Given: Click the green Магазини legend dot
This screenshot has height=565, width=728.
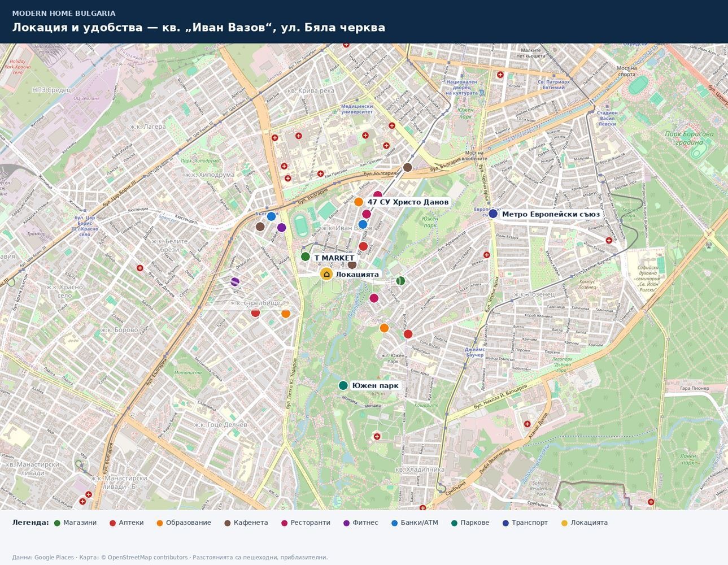Looking at the screenshot, I should pos(58,523).
